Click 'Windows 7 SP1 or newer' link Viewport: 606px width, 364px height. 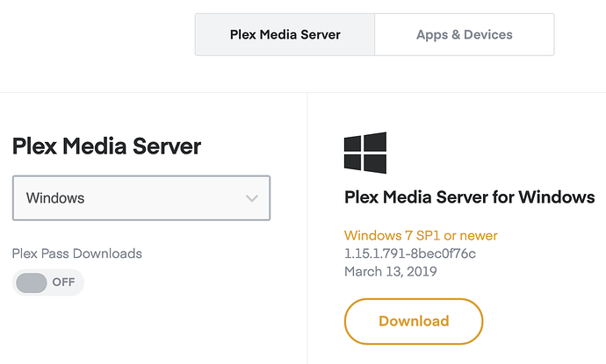[421, 236]
